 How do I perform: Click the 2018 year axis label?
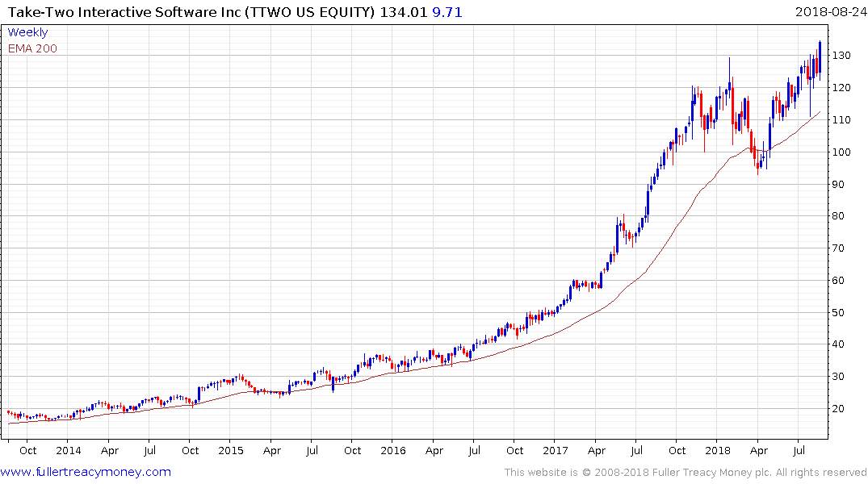(718, 450)
